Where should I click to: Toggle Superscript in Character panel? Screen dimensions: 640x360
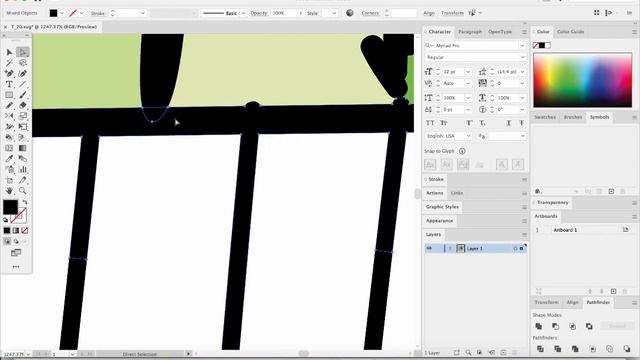coord(469,123)
